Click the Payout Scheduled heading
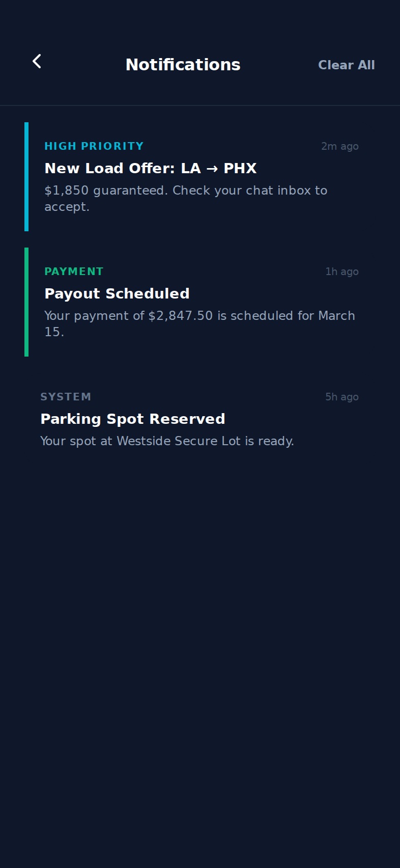The image size is (400, 868). [117, 293]
